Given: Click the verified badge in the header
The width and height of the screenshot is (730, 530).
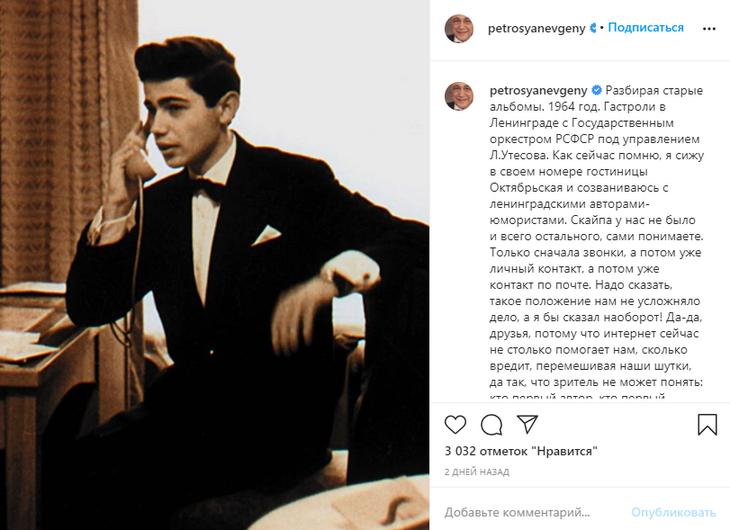Looking at the screenshot, I should 593,28.
